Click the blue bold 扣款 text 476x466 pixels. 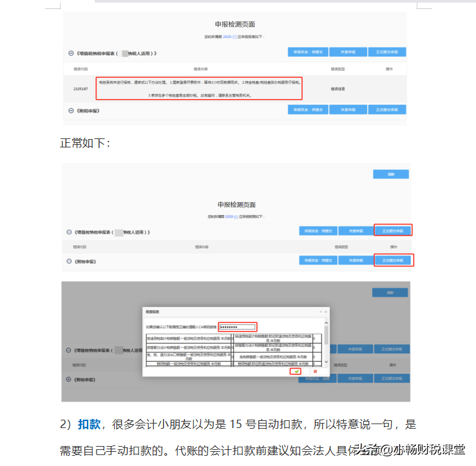pos(90,424)
